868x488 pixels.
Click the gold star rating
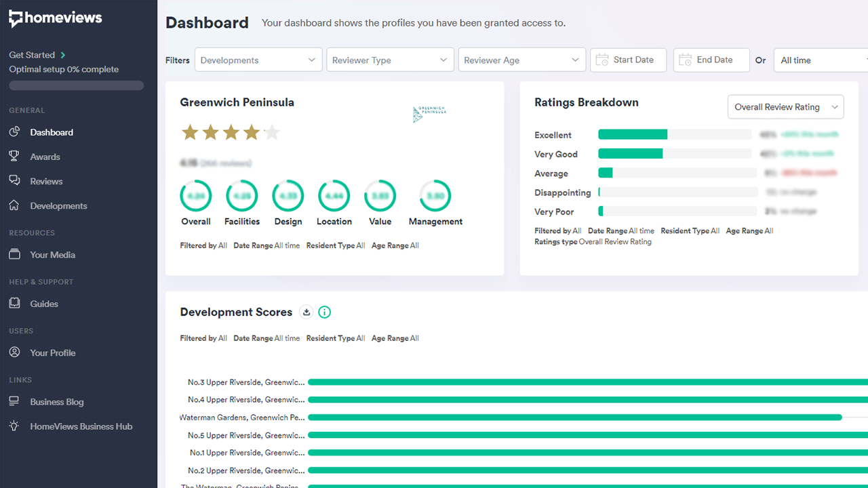click(x=231, y=132)
